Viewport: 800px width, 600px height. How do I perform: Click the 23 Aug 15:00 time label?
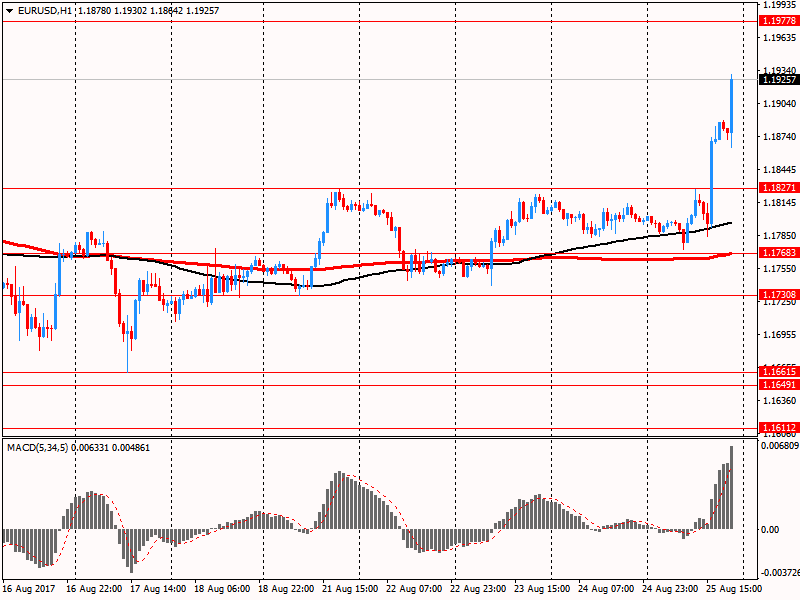point(542,589)
